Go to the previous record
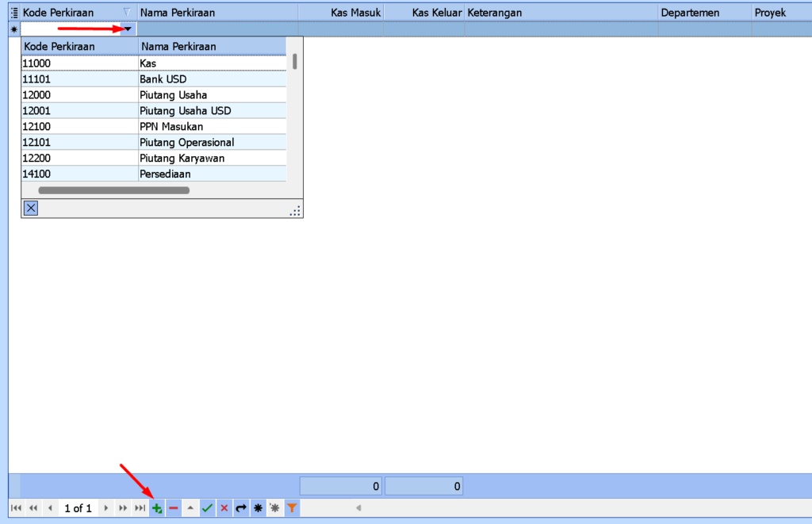The width and height of the screenshot is (812, 524). pyautogui.click(x=50, y=508)
